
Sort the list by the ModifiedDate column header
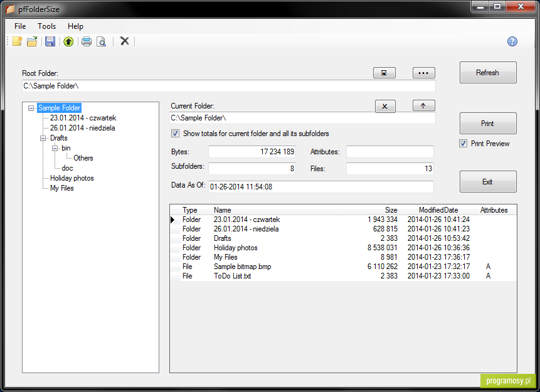tap(438, 209)
